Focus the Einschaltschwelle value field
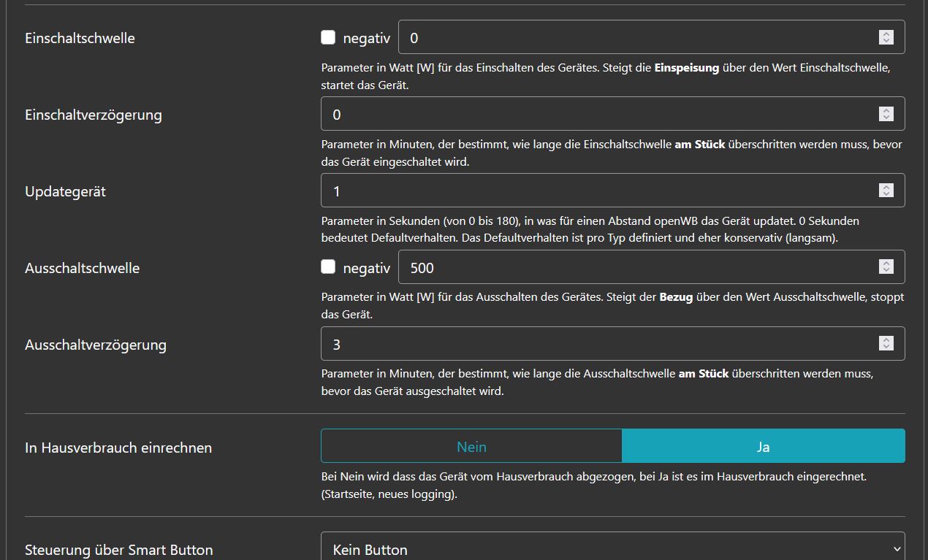Image resolution: width=928 pixels, height=560 pixels. tap(636, 37)
